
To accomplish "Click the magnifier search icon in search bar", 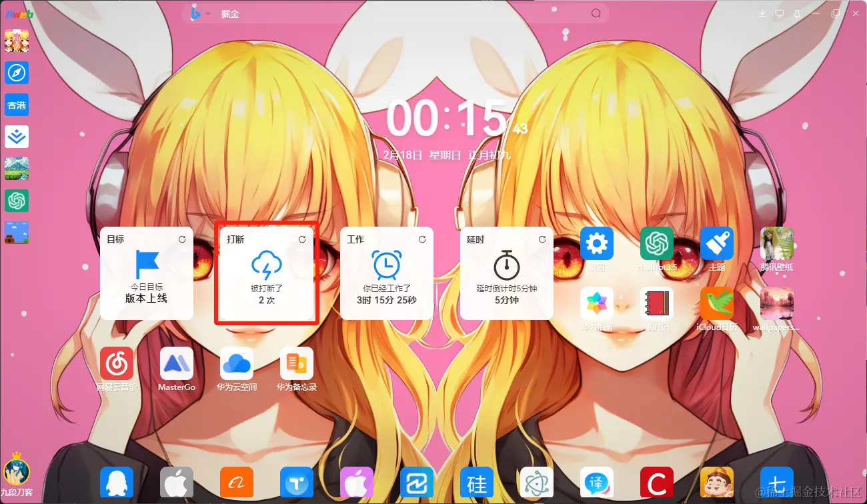I will click(596, 14).
